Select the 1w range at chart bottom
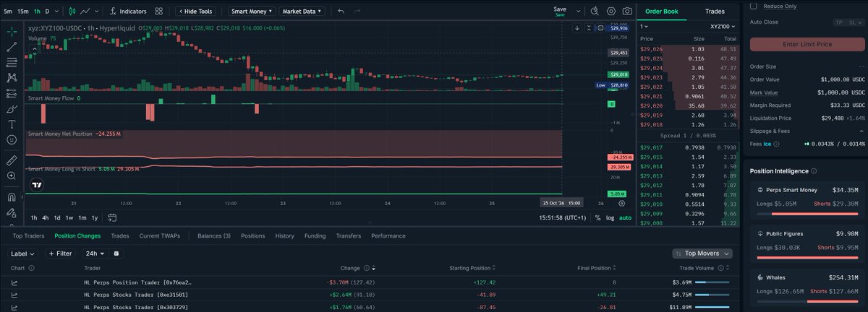The width and height of the screenshot is (868, 312). coord(69,217)
